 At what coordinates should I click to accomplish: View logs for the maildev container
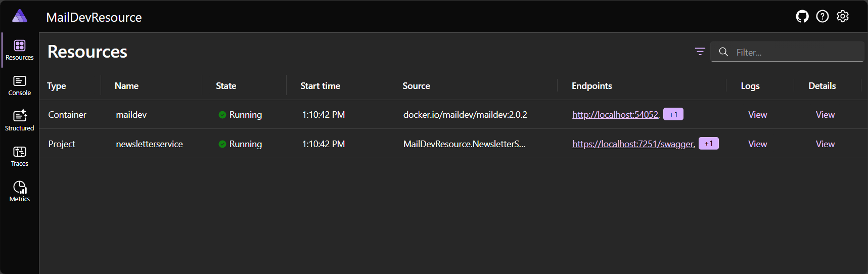pyautogui.click(x=757, y=115)
